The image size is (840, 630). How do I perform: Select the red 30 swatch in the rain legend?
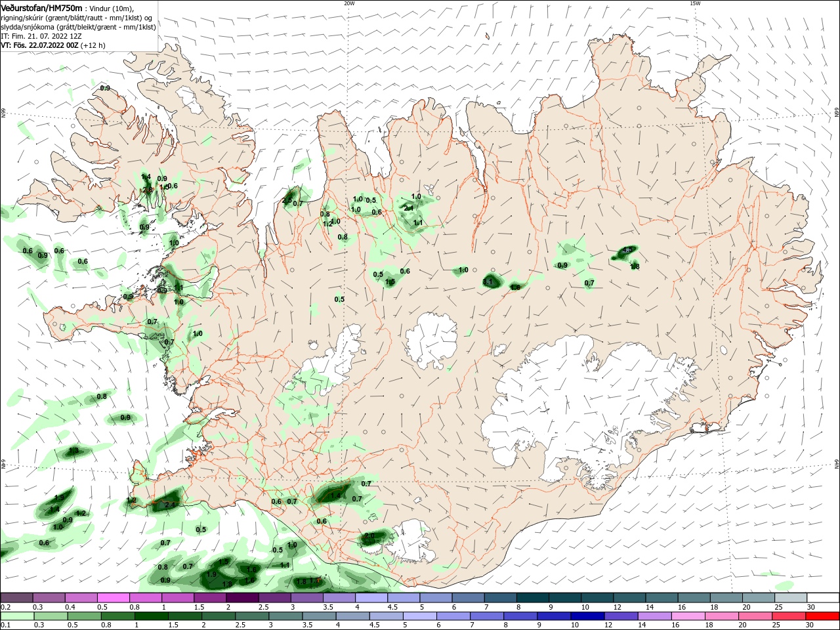[x=822, y=616]
